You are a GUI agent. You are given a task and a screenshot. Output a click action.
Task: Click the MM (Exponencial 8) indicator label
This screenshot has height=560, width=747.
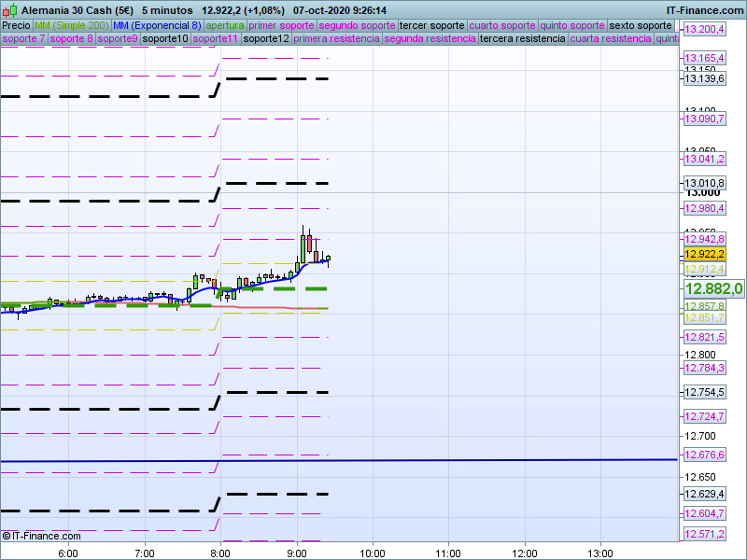pyautogui.click(x=157, y=26)
